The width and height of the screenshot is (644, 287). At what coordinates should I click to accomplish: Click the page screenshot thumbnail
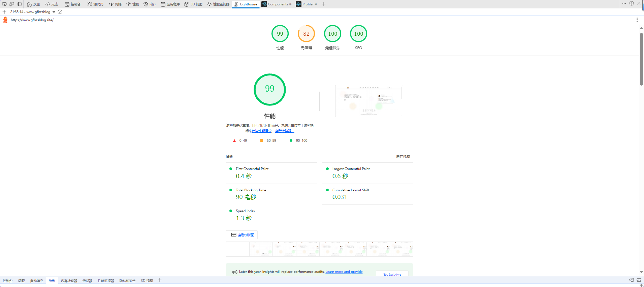(369, 101)
